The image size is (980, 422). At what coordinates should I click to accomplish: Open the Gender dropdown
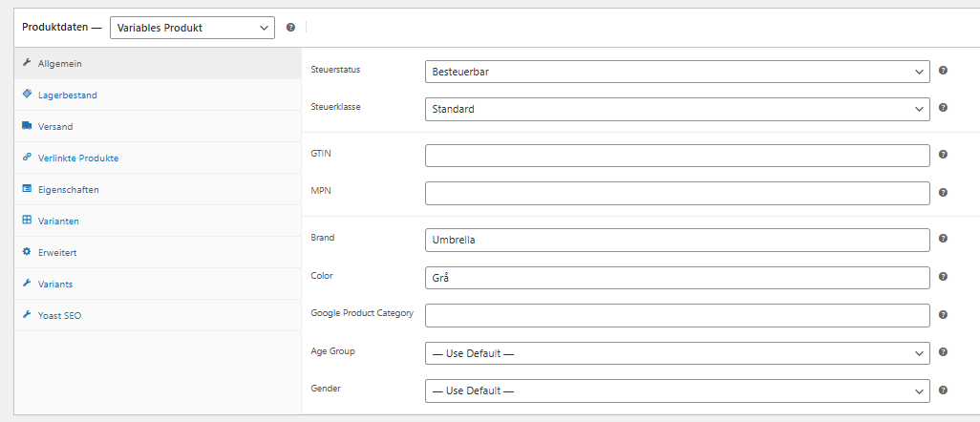coord(677,391)
